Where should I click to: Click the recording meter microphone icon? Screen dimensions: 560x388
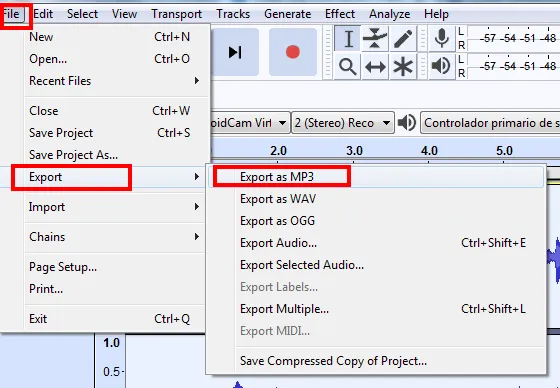tap(441, 38)
